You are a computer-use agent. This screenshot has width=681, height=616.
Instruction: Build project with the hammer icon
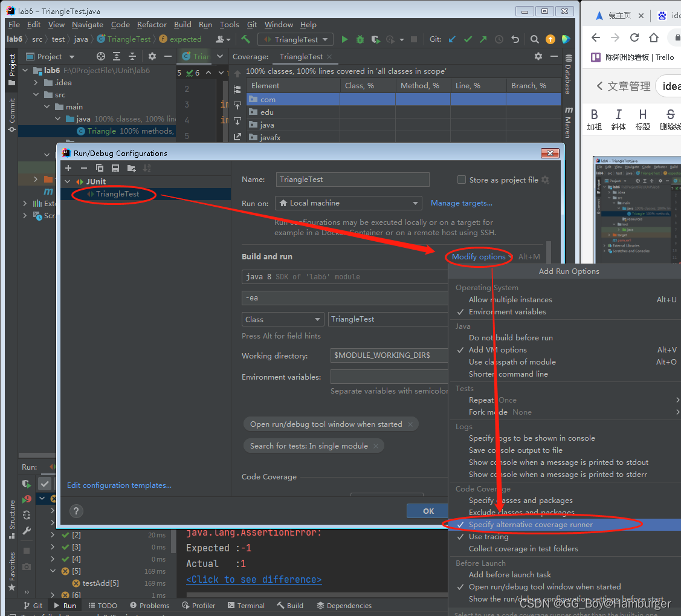pyautogui.click(x=246, y=39)
